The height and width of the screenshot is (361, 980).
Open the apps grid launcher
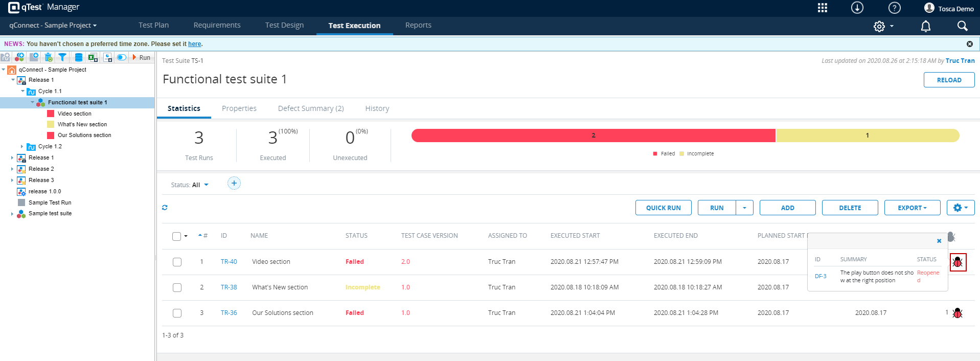[x=822, y=8]
